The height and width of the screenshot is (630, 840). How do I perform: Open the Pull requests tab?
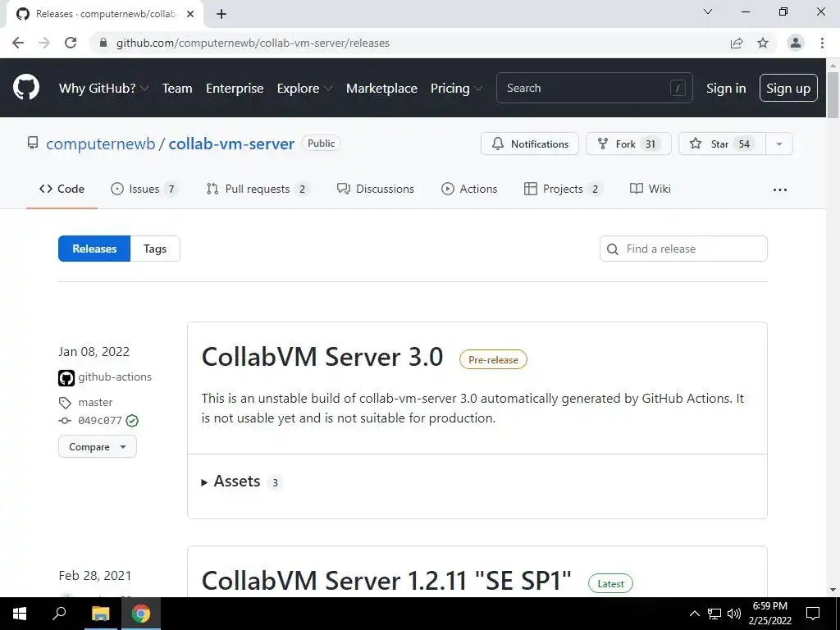[258, 189]
